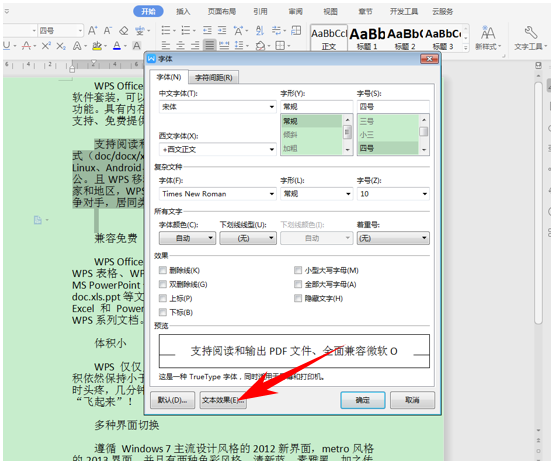
Task: Select justify alignment in the ribbon
Action: click(209, 45)
